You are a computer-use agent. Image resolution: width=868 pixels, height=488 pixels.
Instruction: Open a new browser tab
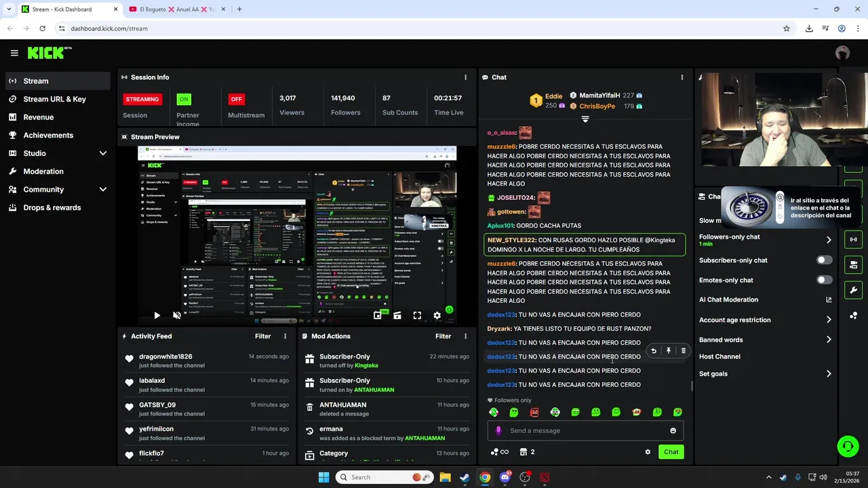(x=239, y=9)
